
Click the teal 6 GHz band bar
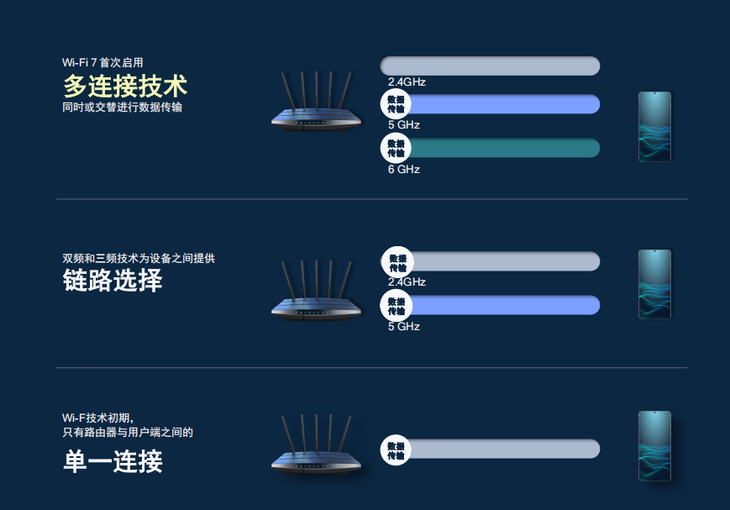click(x=505, y=148)
